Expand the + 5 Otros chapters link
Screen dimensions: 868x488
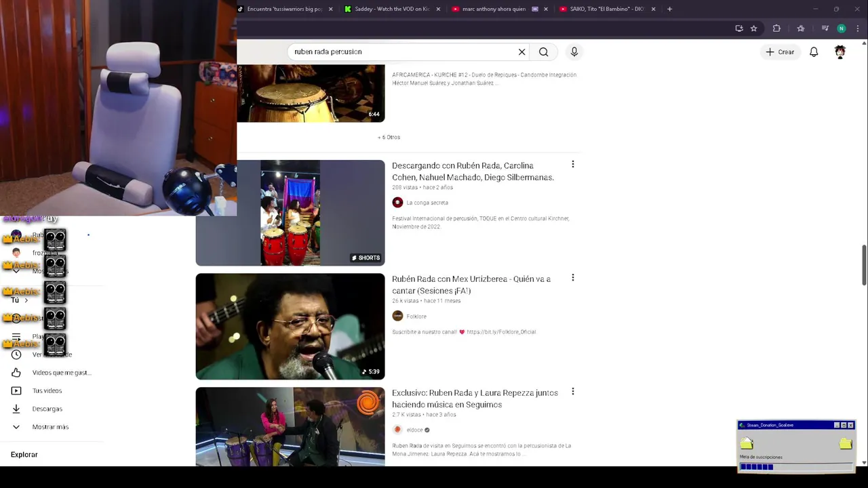tap(389, 137)
